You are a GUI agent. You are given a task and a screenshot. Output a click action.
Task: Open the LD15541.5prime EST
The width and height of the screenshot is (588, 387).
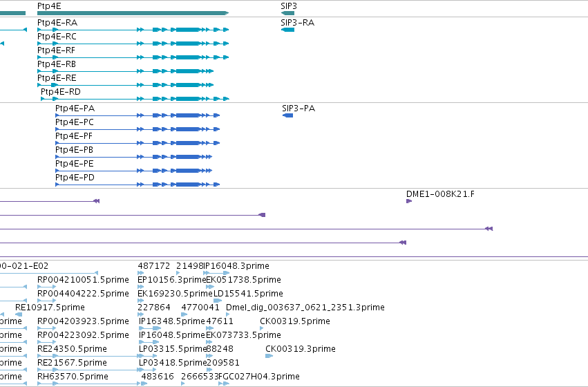(248, 294)
